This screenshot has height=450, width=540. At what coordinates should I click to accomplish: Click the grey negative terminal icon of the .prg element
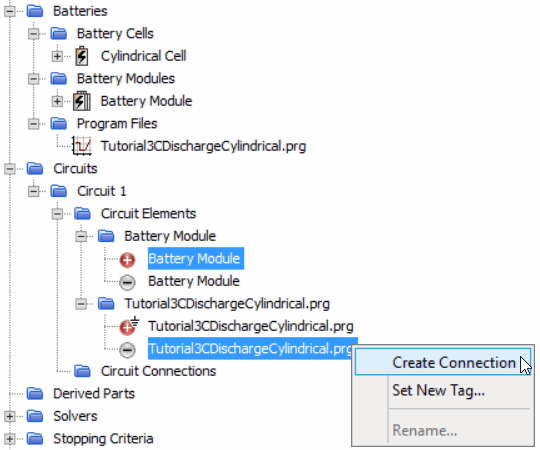[127, 350]
